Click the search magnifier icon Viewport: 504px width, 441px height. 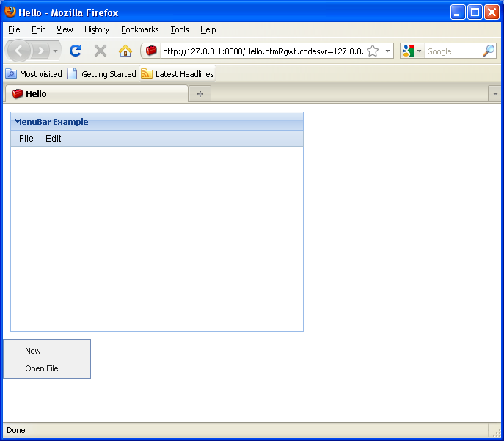click(489, 51)
